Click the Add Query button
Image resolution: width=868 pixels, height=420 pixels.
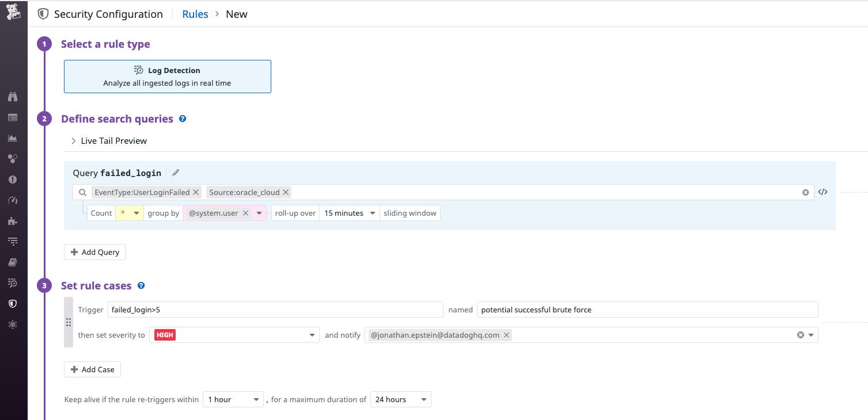(94, 252)
